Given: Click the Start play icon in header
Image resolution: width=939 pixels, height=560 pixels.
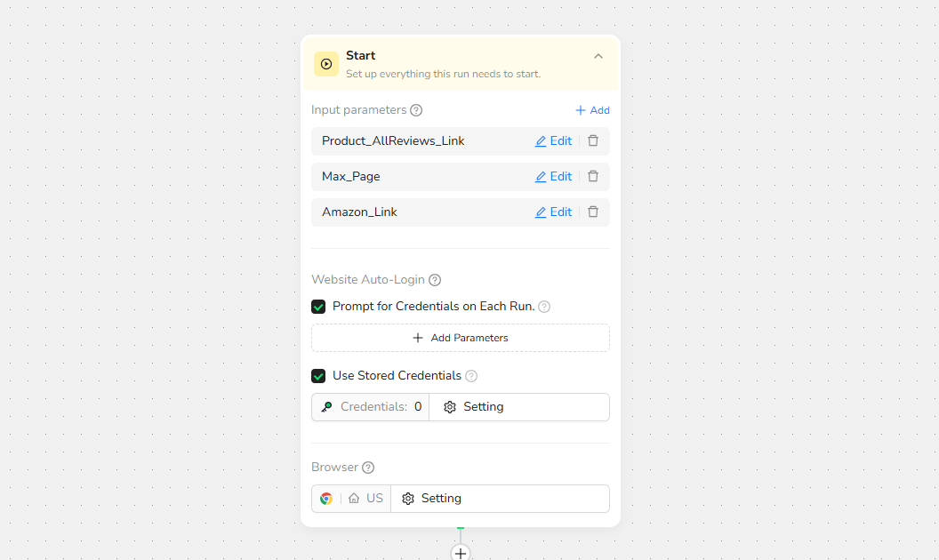Looking at the screenshot, I should 326,64.
